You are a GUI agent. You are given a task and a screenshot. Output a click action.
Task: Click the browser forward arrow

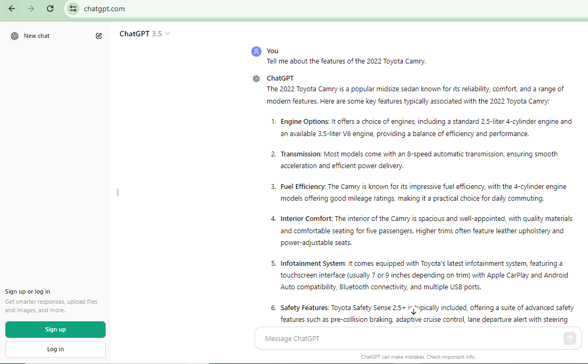click(x=30, y=9)
